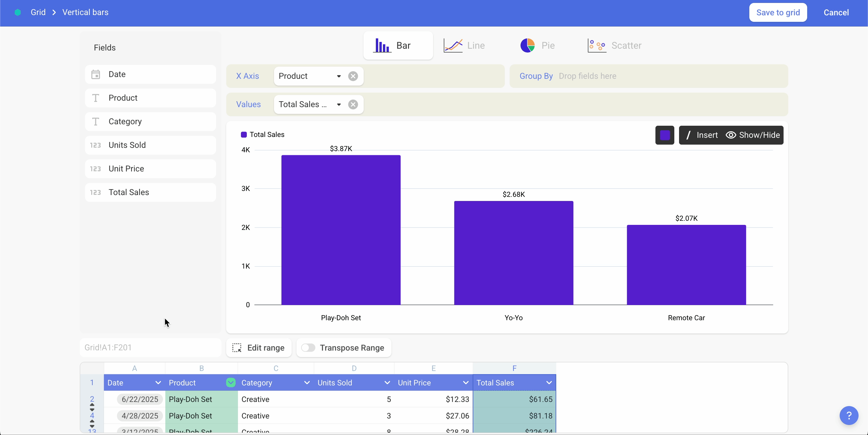Click Grid in the breadcrumb navigation
Image resolution: width=868 pixels, height=435 pixels.
tap(38, 12)
